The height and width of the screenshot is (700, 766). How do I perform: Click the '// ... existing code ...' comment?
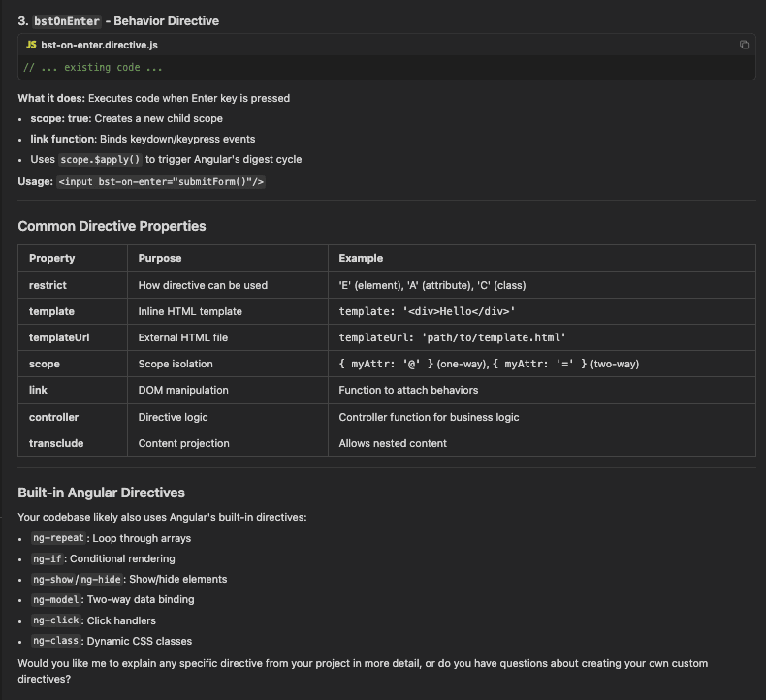(x=93, y=68)
